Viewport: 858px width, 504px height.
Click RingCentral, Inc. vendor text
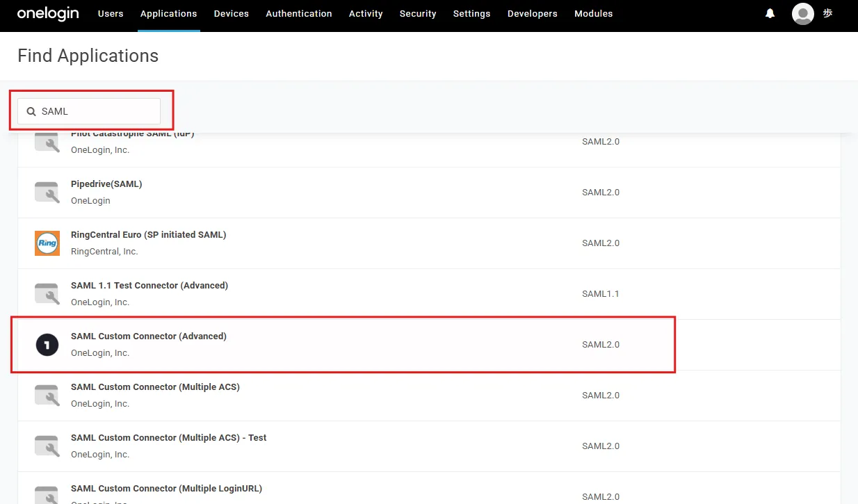click(x=104, y=252)
